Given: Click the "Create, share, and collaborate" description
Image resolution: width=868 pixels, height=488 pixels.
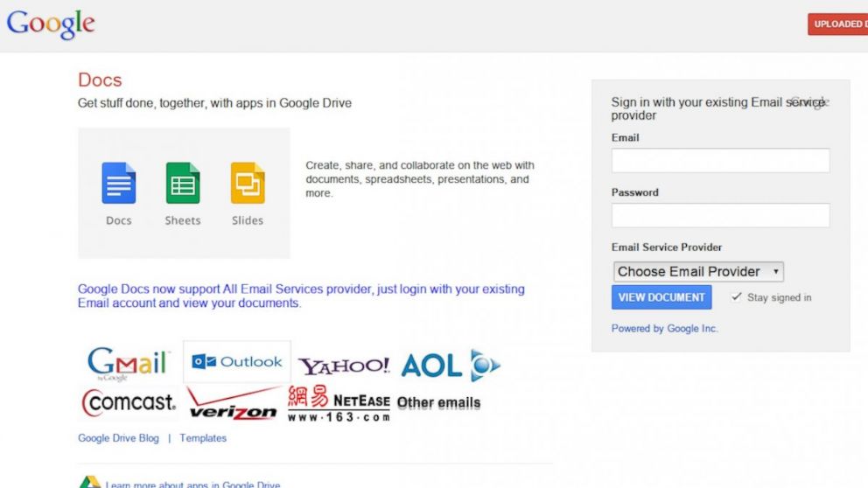Looking at the screenshot, I should point(420,179).
